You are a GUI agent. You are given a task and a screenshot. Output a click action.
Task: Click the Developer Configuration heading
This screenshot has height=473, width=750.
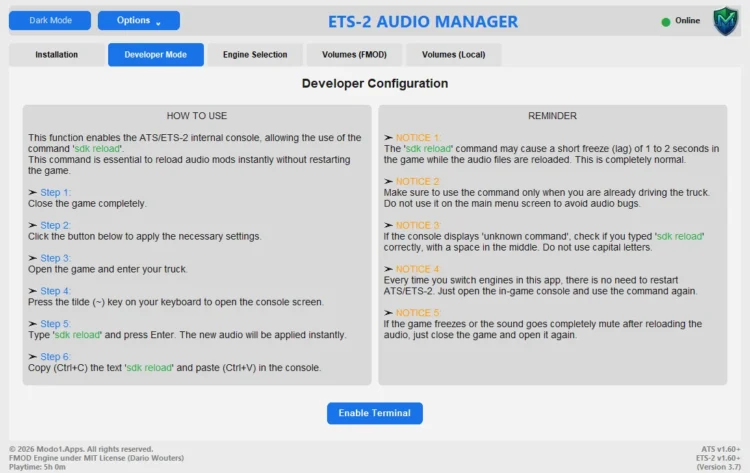pyautogui.click(x=375, y=83)
